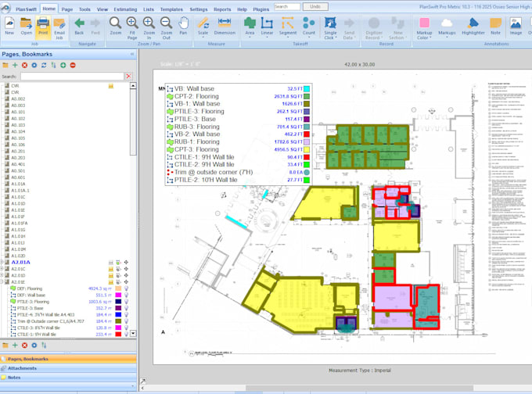Image resolution: width=532 pixels, height=394 pixels.
Task: Click the red circle minus collapse-all icon
Action: tap(73, 65)
